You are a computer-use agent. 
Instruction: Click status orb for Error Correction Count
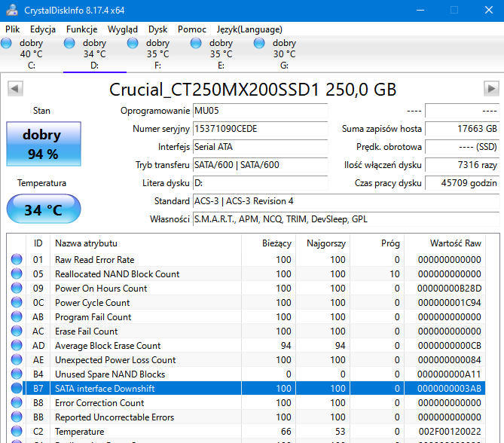point(17,402)
